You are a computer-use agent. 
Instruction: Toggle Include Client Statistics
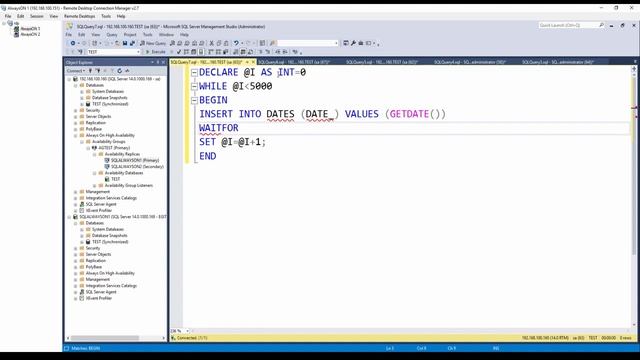[x=225, y=52]
